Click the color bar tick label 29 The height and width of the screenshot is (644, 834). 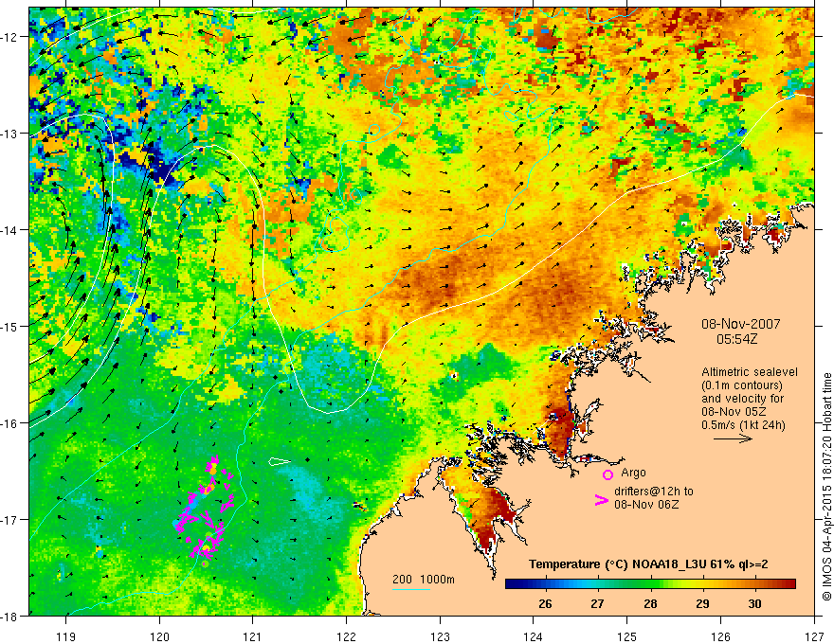702,603
